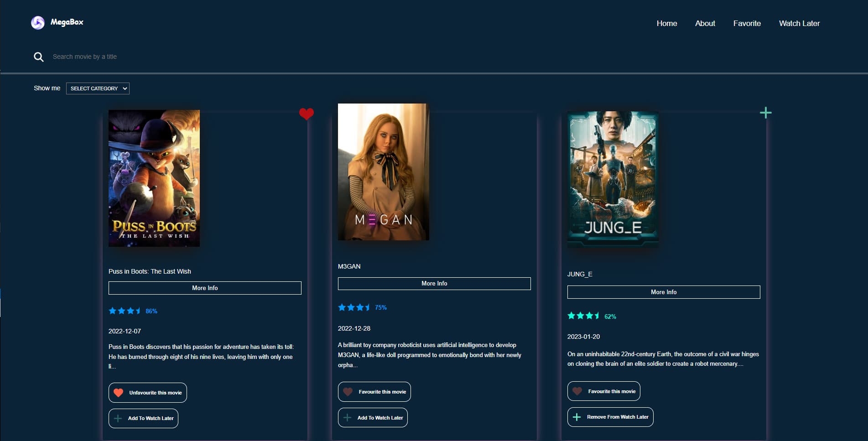
Task: Add M3GAN to Watch Later
Action: [x=373, y=418]
